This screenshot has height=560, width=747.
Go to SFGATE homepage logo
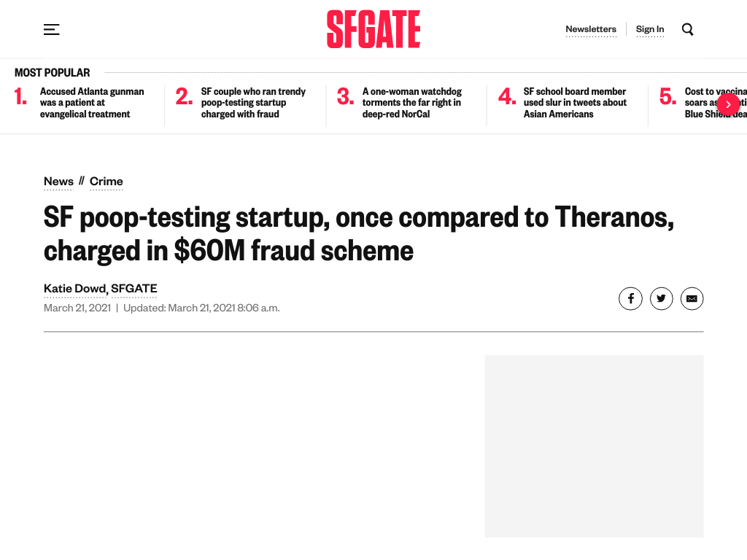(x=373, y=29)
